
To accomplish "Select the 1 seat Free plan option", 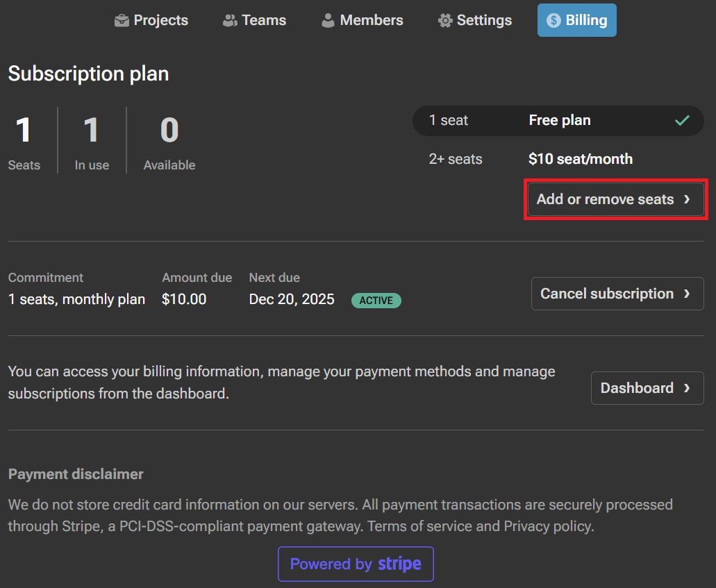I will click(558, 121).
